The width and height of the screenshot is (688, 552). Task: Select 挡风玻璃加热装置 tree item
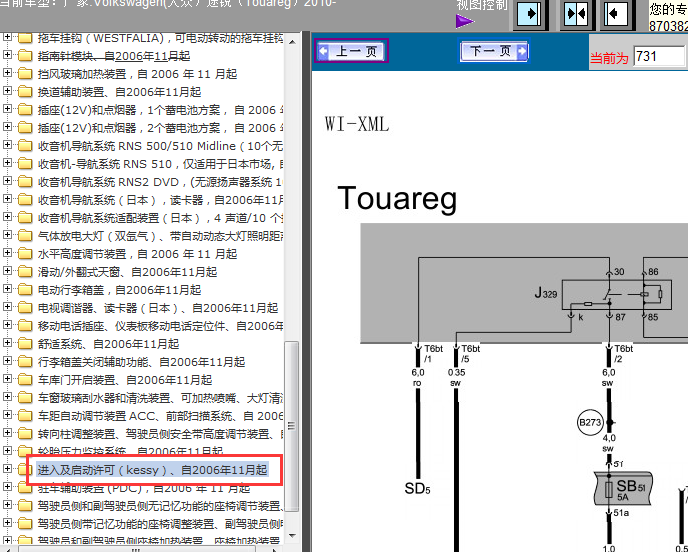tap(137, 74)
